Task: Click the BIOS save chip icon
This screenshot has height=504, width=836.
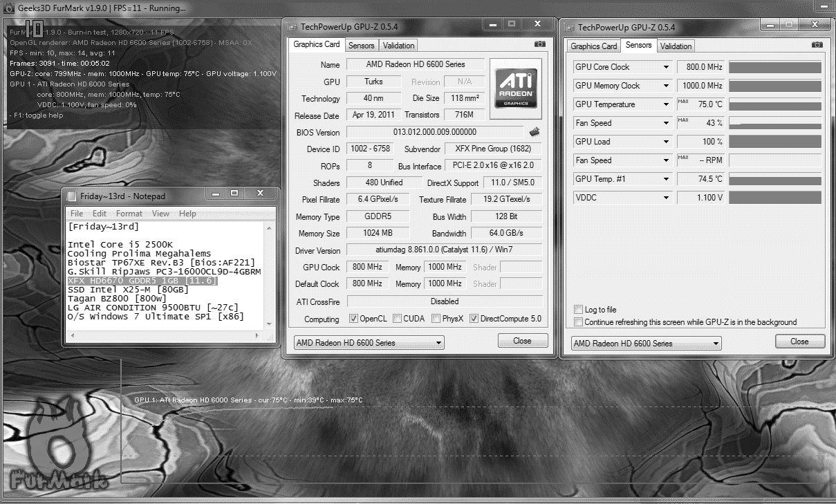Action: pos(534,131)
